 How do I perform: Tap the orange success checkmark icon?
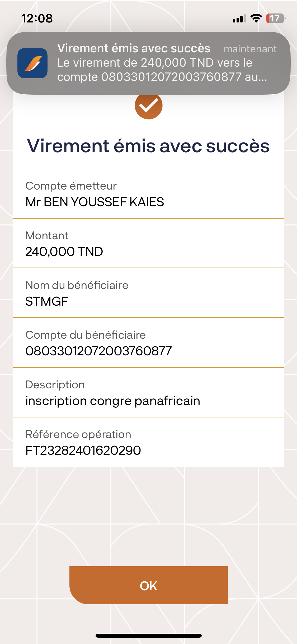[148, 106]
